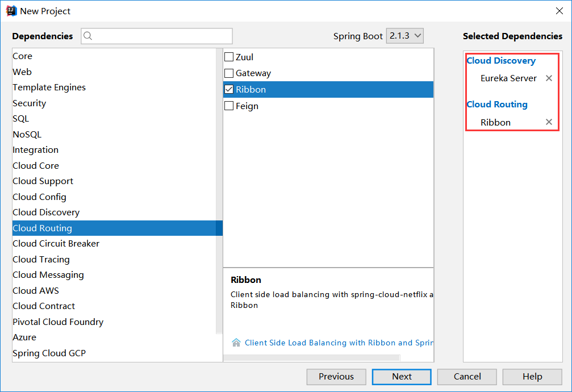Remove Eureka Server from selected dependencies
This screenshot has width=572, height=392.
tap(549, 78)
